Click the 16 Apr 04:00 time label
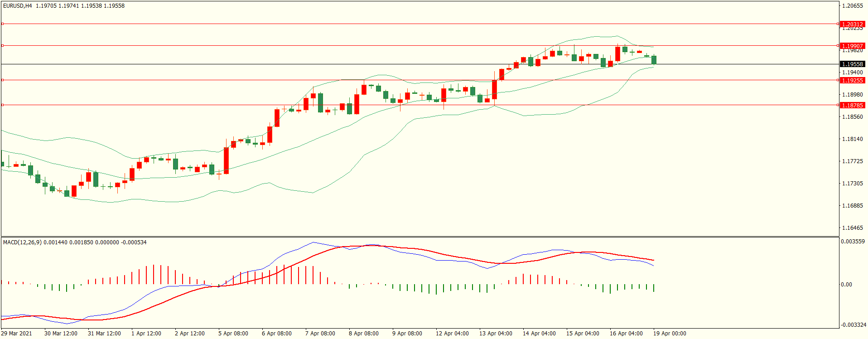Viewport: 868px width, 339px height. tap(626, 334)
